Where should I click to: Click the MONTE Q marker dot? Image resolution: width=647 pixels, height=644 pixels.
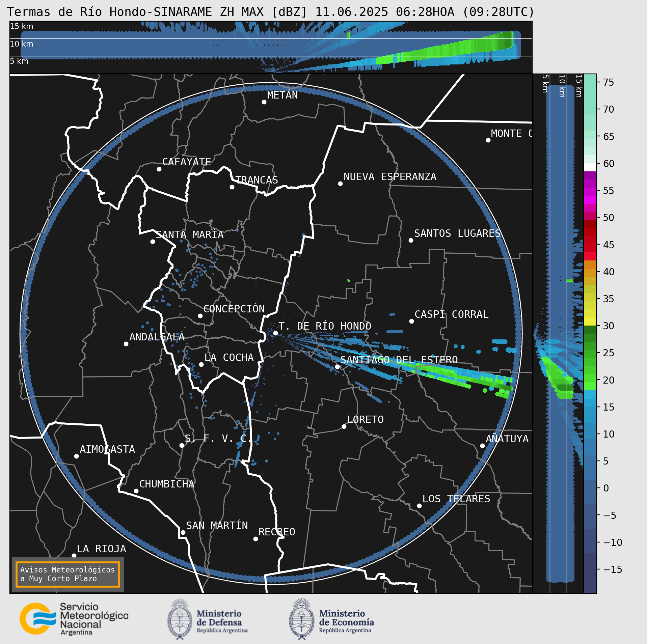click(x=488, y=140)
